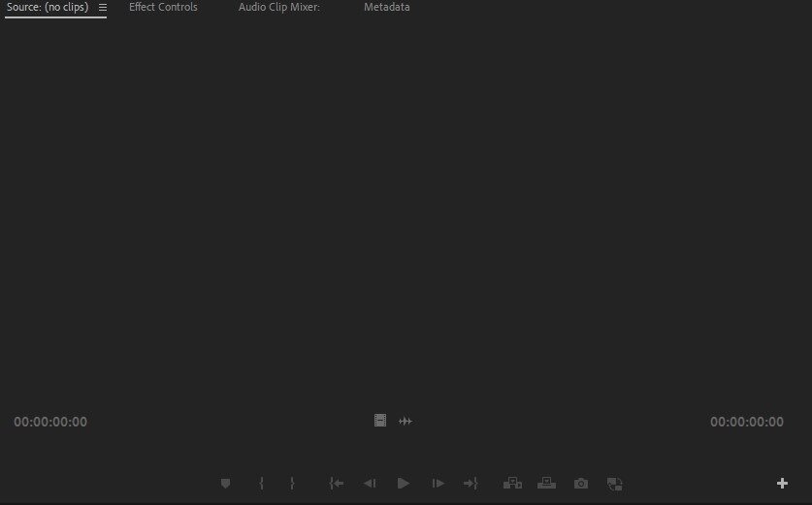
Task: Click the Toggle Proxies icon
Action: pos(615,484)
